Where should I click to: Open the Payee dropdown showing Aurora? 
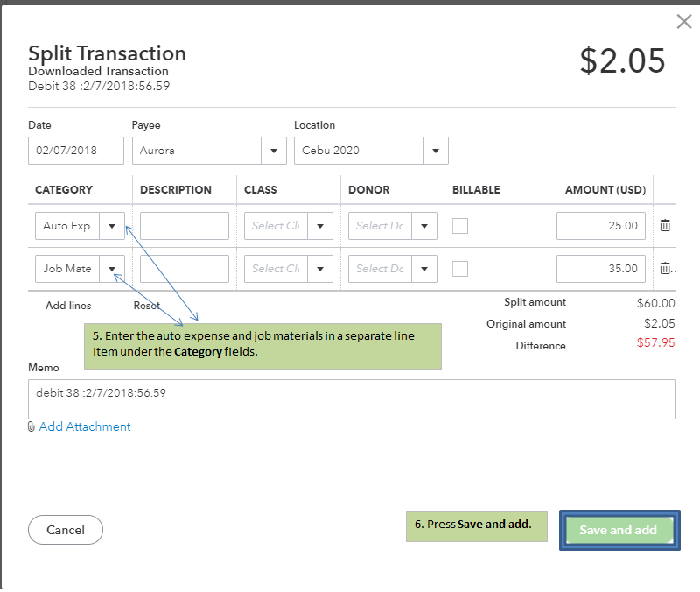tap(274, 151)
